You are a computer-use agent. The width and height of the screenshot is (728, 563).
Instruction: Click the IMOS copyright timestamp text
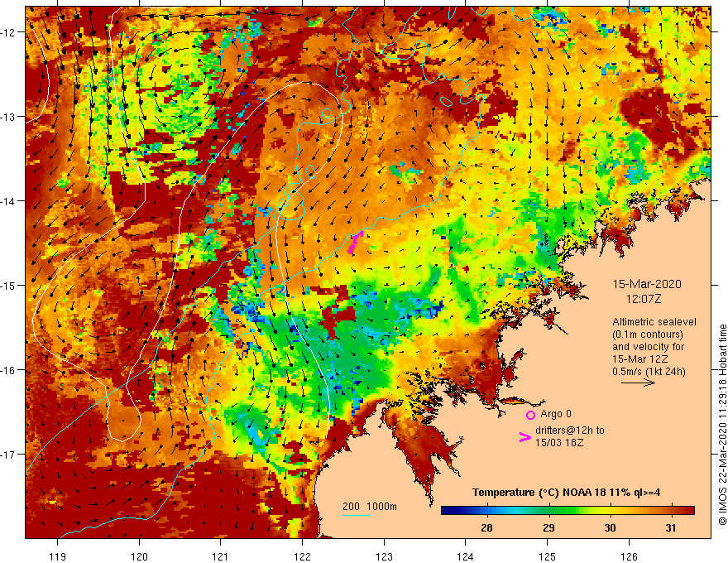[x=722, y=425]
